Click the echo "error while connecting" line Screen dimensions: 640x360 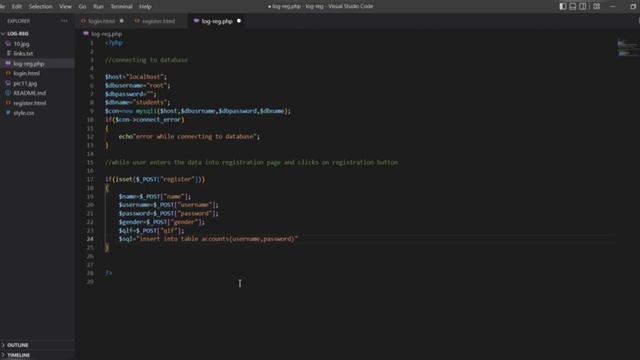[189, 136]
